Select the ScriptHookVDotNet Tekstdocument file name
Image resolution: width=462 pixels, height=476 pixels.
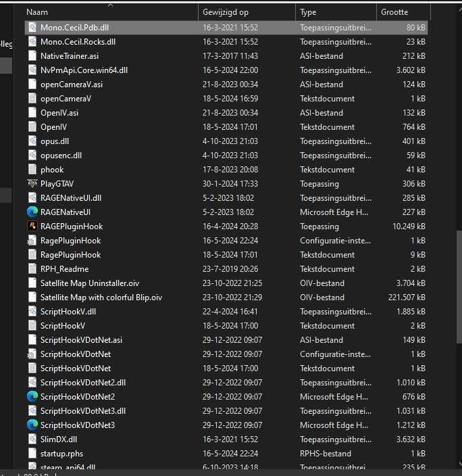76,368
